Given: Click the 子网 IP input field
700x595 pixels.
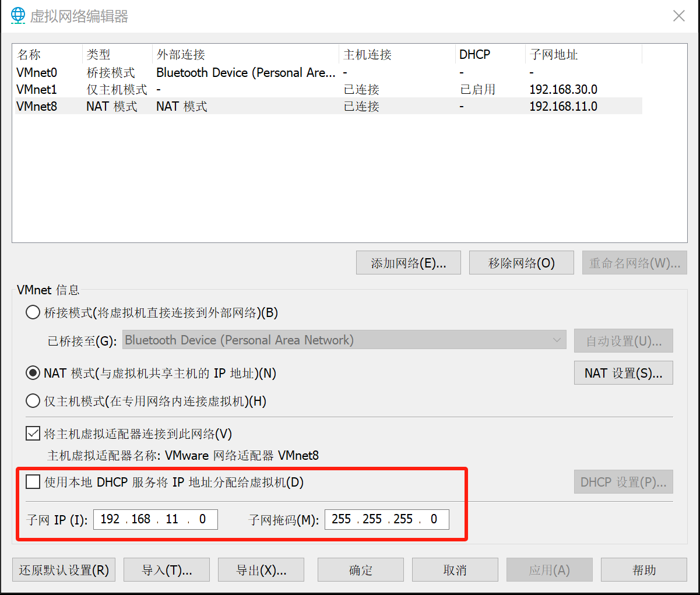Looking at the screenshot, I should coord(155,519).
